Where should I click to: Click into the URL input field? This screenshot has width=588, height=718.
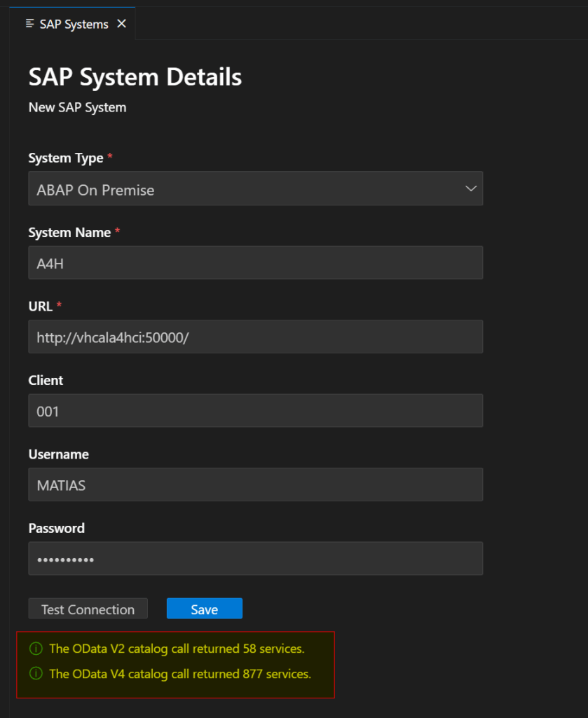click(255, 337)
